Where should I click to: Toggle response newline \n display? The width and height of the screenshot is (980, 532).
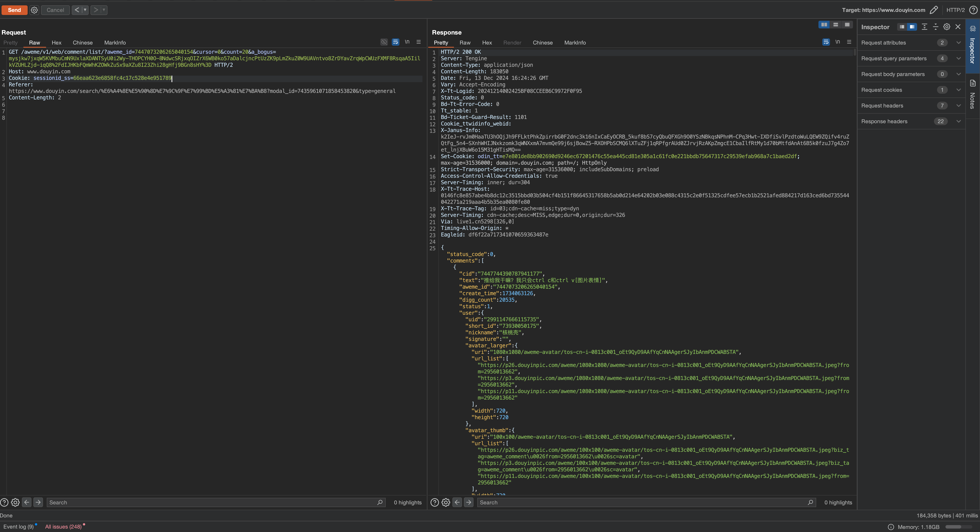(x=837, y=42)
